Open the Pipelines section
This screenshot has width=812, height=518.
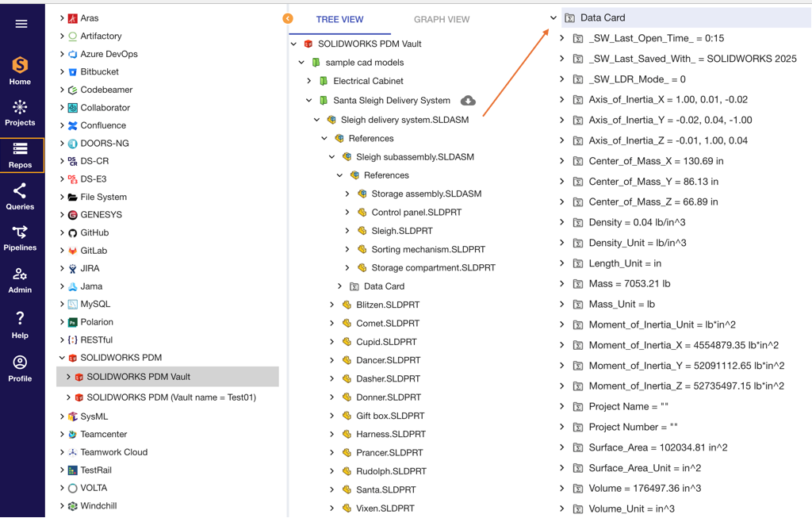pos(21,237)
